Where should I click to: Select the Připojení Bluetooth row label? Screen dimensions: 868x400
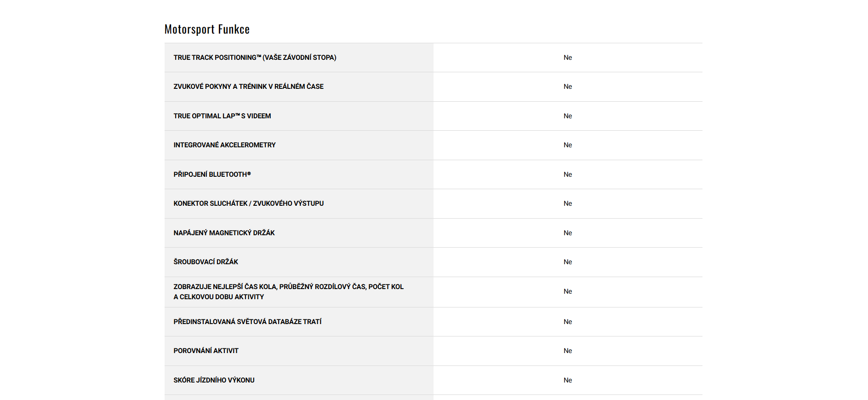click(212, 174)
